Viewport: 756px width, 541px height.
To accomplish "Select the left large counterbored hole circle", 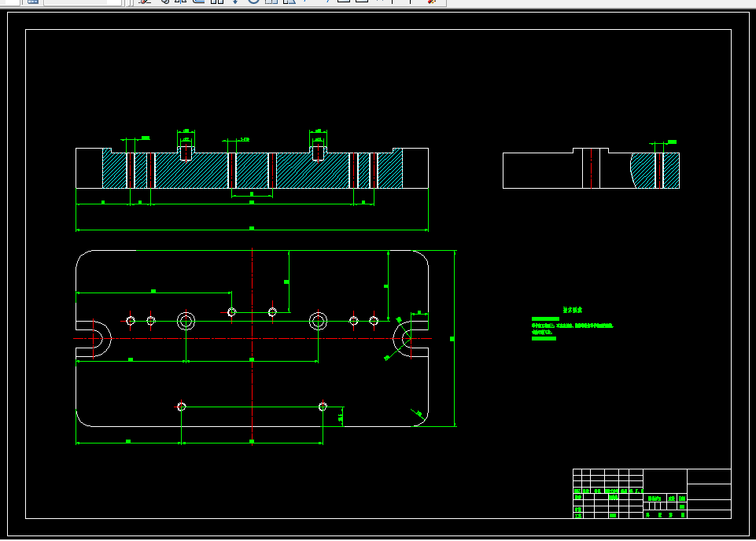I will pyautogui.click(x=186, y=321).
